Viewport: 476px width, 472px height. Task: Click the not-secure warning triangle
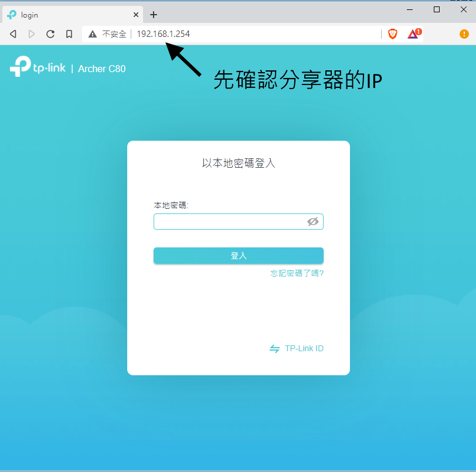pos(93,34)
